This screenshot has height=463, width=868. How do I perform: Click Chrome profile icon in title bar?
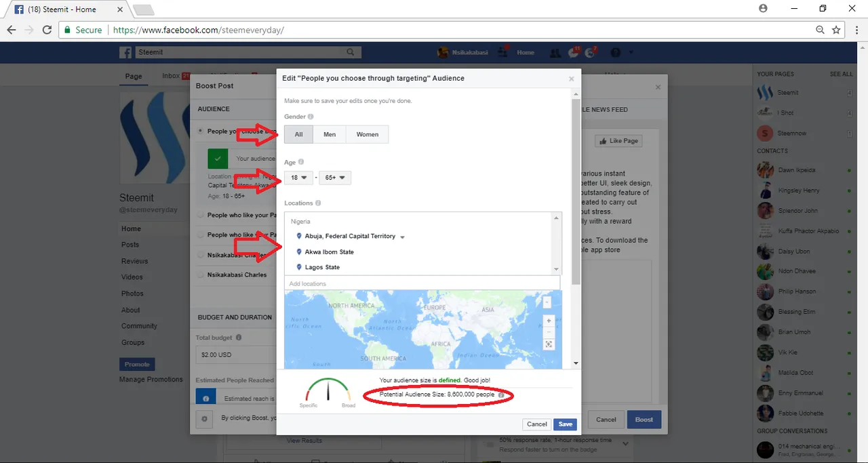764,9
